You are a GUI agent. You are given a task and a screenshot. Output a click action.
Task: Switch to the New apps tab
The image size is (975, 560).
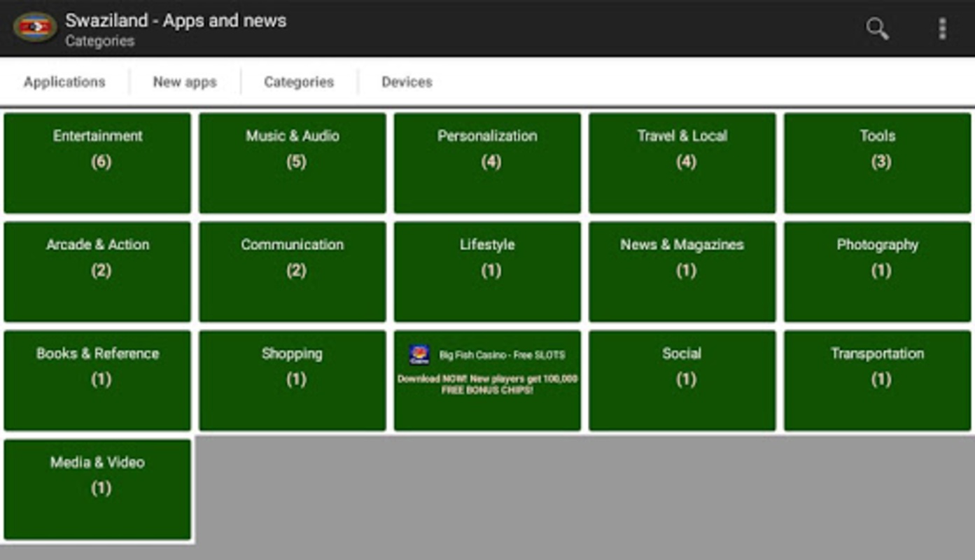[185, 82]
